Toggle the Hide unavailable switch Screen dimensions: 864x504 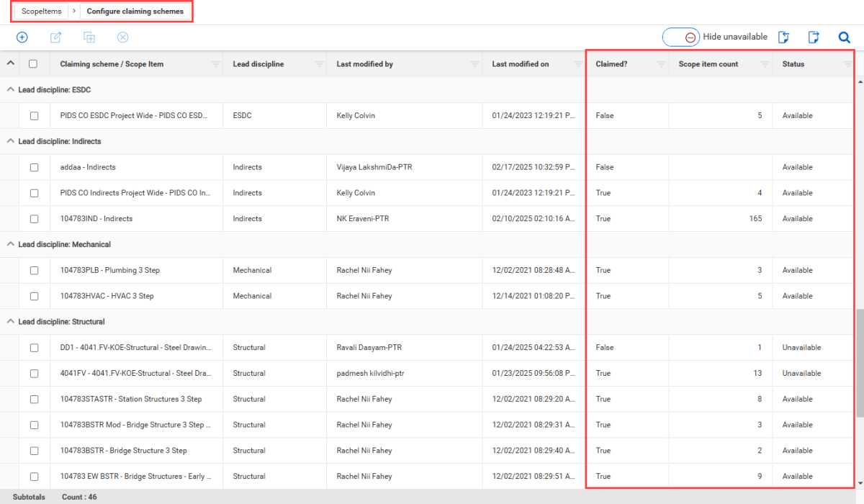pyautogui.click(x=681, y=37)
